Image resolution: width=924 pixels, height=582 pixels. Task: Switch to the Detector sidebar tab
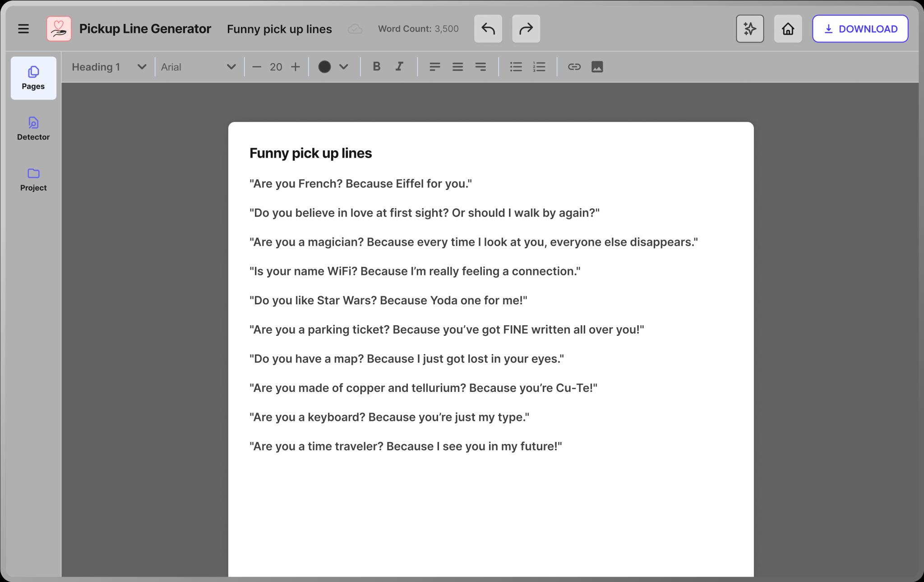pos(33,129)
